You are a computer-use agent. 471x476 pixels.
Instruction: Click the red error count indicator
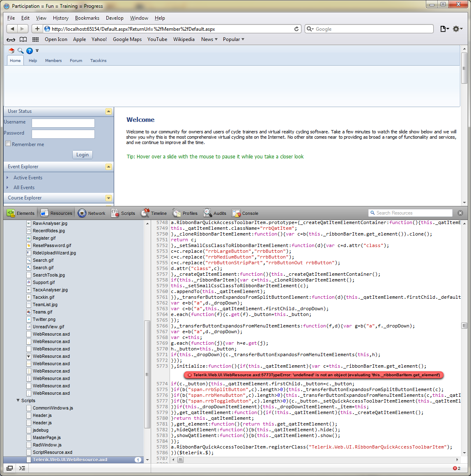pyautogui.click(x=456, y=468)
